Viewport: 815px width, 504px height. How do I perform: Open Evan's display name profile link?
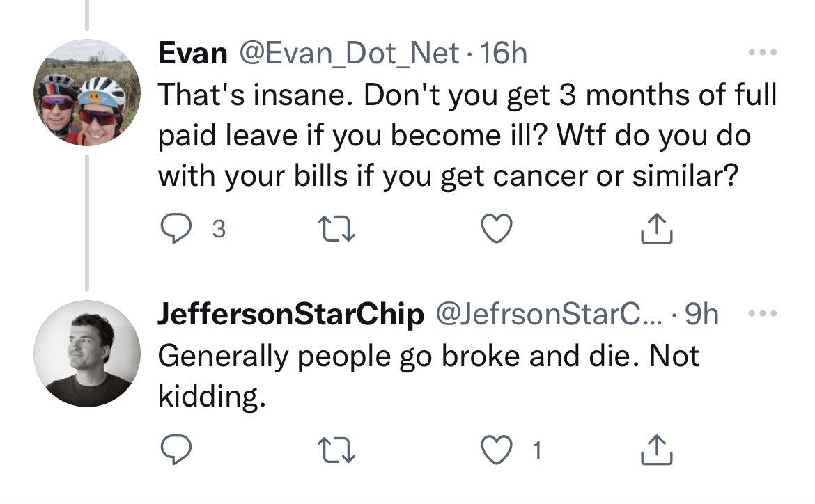[x=193, y=54]
